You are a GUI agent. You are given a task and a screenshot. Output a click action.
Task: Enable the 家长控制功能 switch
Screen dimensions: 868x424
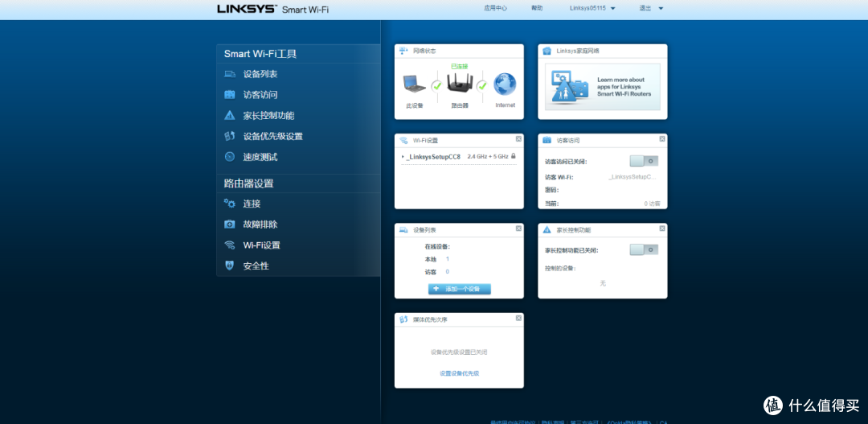click(x=644, y=250)
